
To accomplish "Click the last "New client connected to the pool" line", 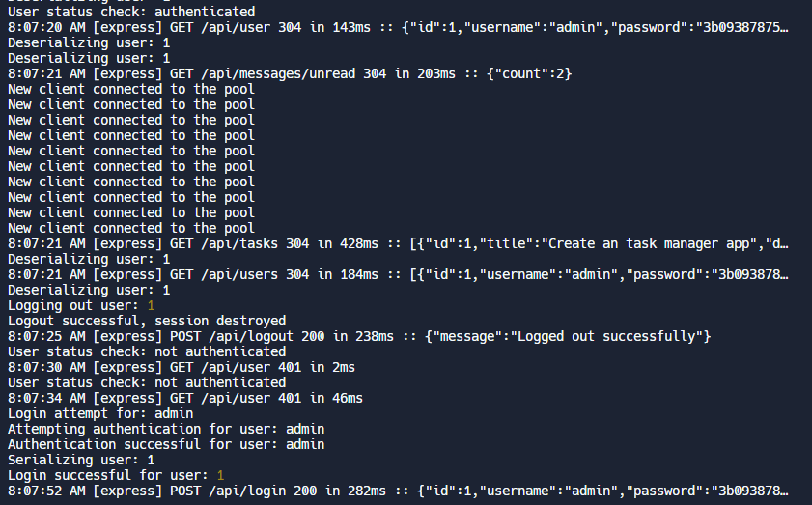I will click(131, 228).
